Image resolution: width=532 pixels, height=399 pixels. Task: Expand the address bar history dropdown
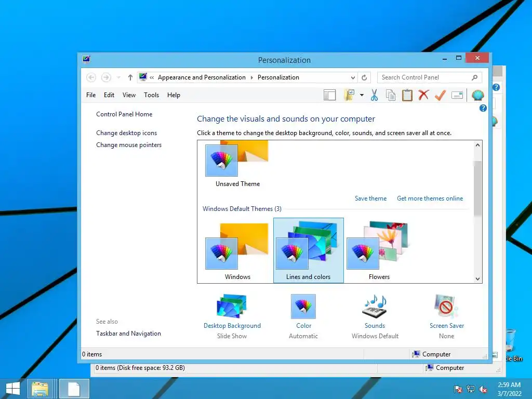353,78
